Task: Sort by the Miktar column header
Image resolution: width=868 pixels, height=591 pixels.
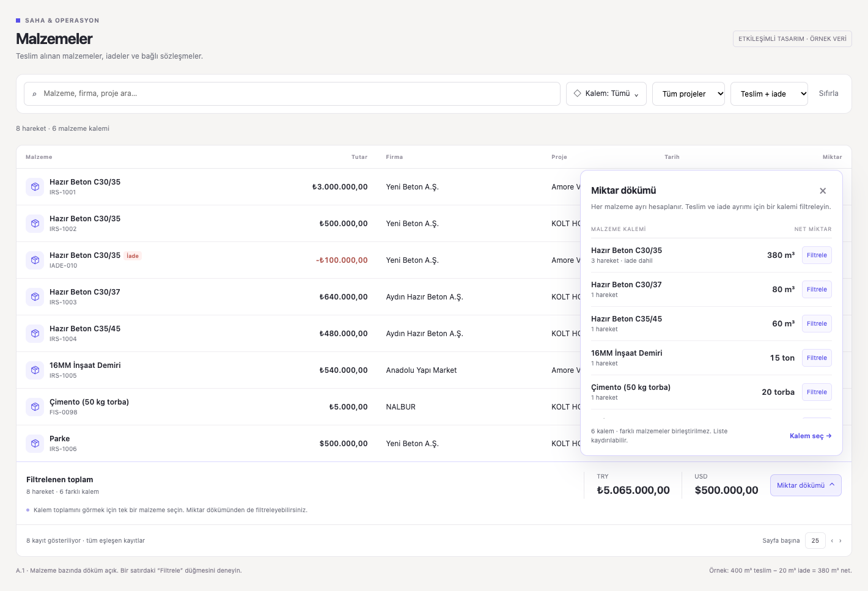Action: coord(832,157)
